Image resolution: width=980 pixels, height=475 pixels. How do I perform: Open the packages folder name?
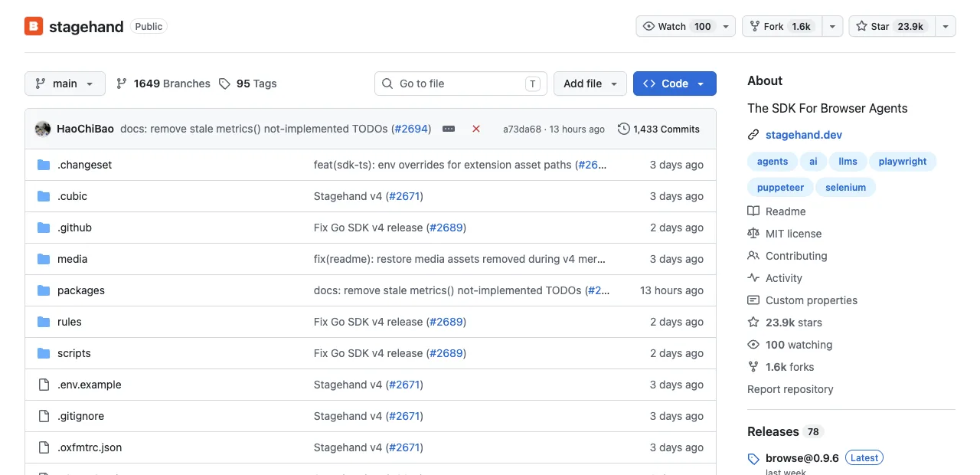pyautogui.click(x=81, y=290)
